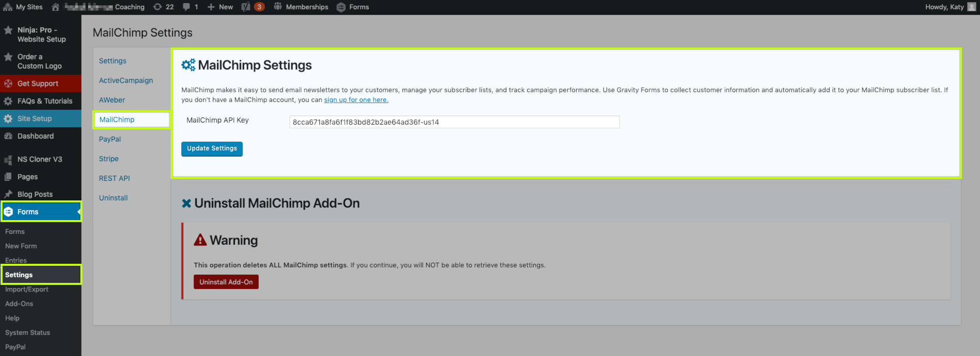The width and height of the screenshot is (980, 356).
Task: Click the Forms icon in admin bar
Action: pos(341,7)
